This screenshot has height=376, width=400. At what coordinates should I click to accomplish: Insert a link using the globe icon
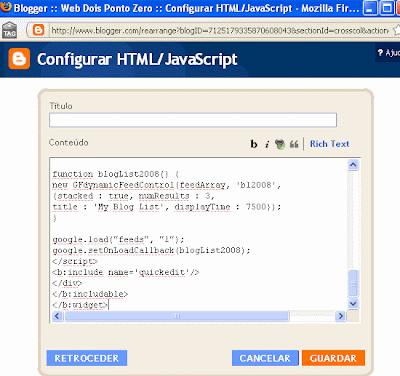(x=280, y=144)
